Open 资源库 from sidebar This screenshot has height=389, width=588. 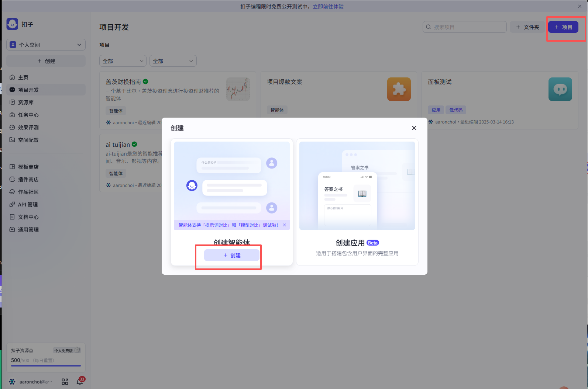[46, 102]
